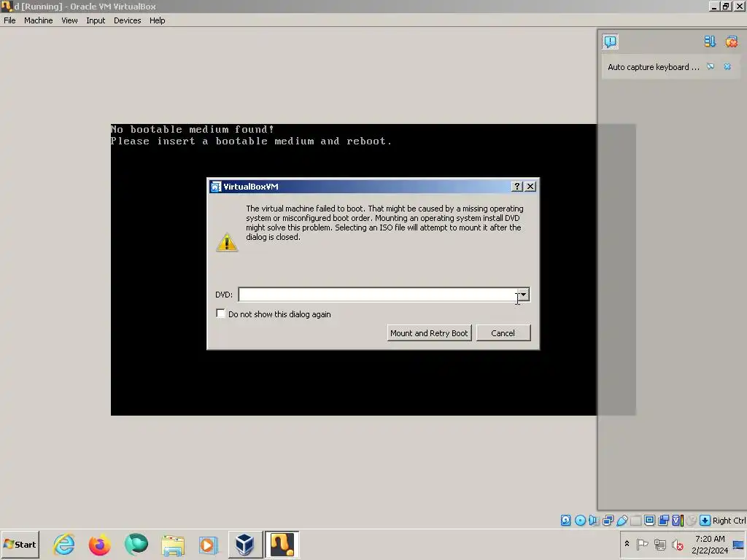Click the dialog help question mark button

pos(517,186)
